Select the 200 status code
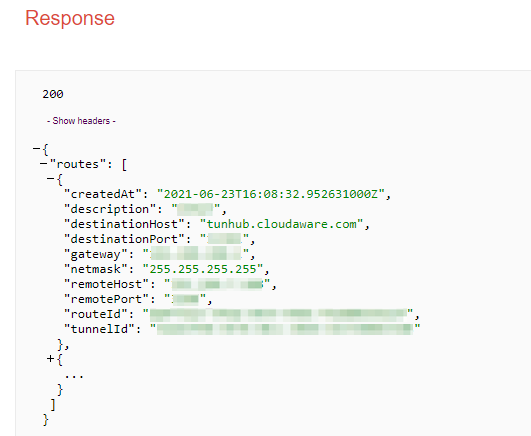This screenshot has height=436, width=531. [x=53, y=94]
